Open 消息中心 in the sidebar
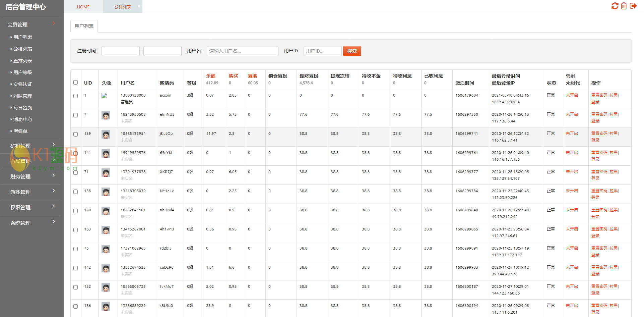Screen dimensions: 644x317 click(x=23, y=119)
